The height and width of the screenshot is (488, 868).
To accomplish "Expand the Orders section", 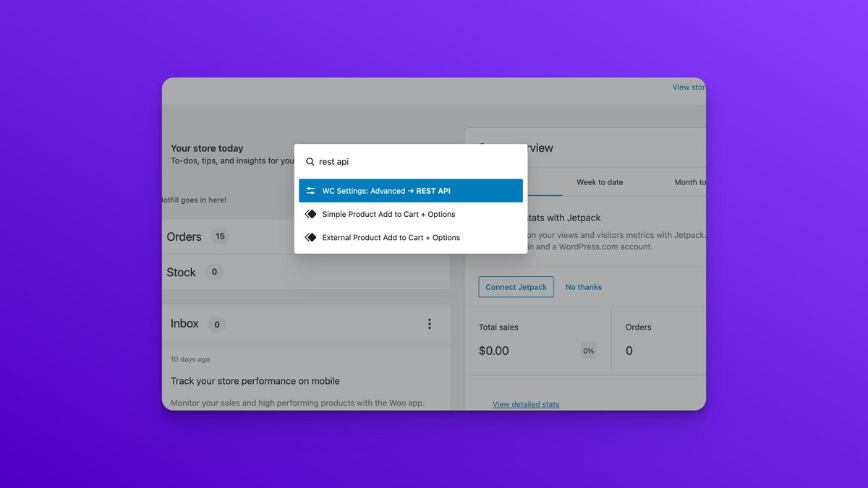I will tap(185, 236).
